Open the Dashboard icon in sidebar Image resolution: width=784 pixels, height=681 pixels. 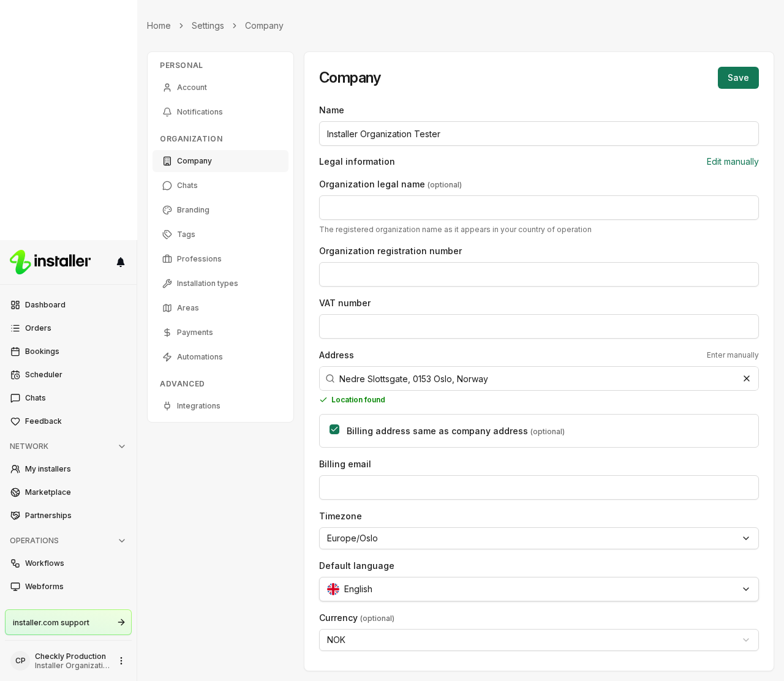15,305
